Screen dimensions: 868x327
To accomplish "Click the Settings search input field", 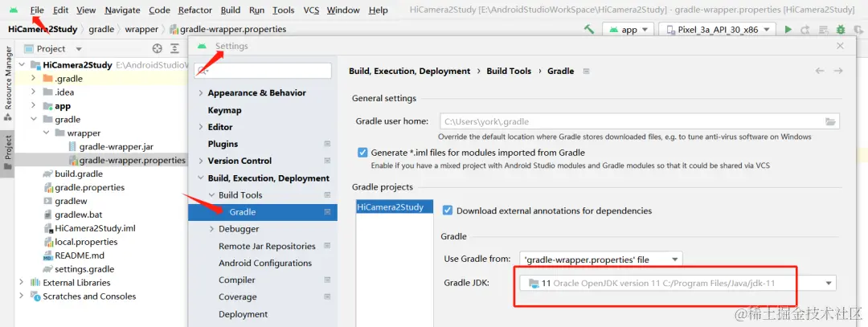I will tap(262, 71).
